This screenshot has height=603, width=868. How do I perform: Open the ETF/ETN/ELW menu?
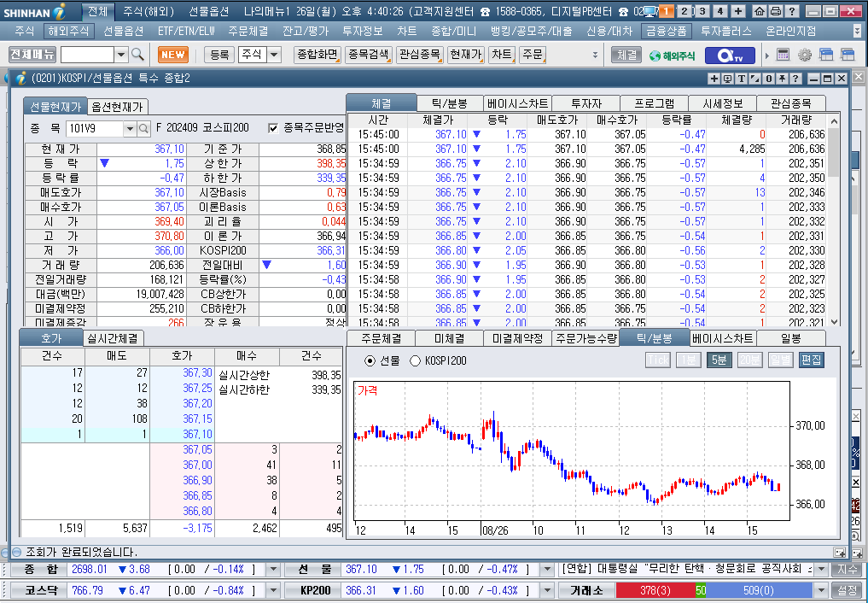point(186,32)
